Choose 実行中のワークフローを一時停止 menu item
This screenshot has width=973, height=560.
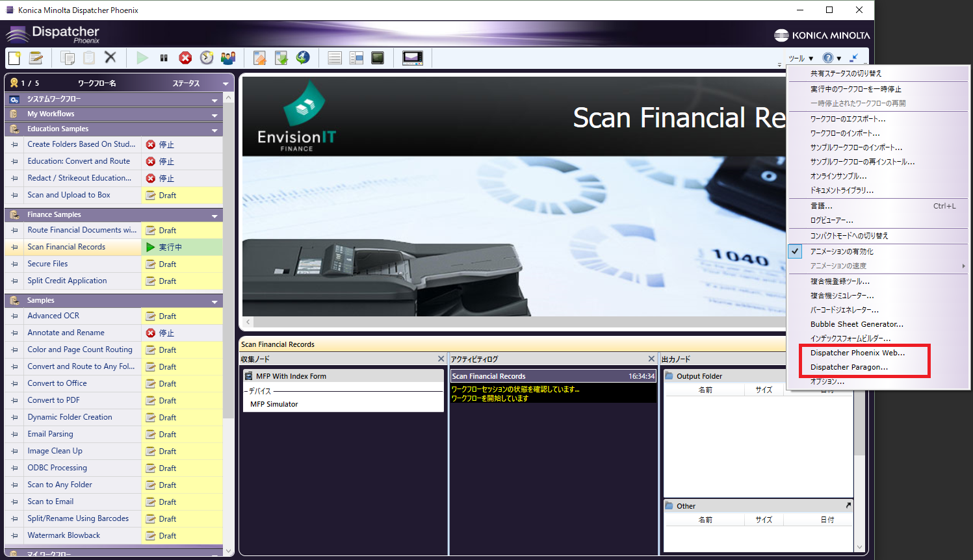click(x=877, y=89)
